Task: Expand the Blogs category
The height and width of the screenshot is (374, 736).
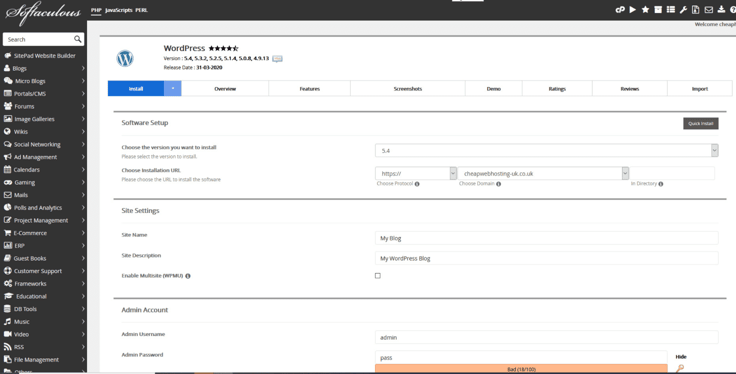Action: click(x=43, y=68)
